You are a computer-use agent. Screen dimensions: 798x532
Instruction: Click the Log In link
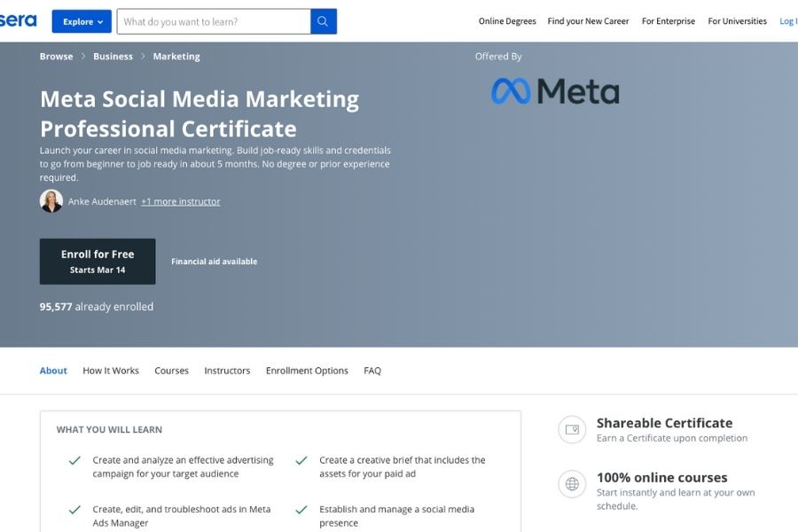click(x=788, y=21)
